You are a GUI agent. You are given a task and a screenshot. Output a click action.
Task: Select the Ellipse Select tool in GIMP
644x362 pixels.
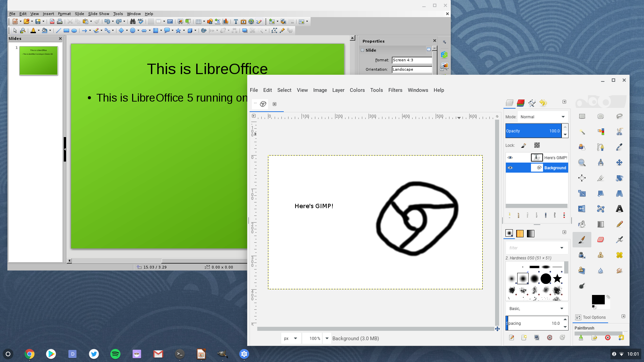pos(600,116)
